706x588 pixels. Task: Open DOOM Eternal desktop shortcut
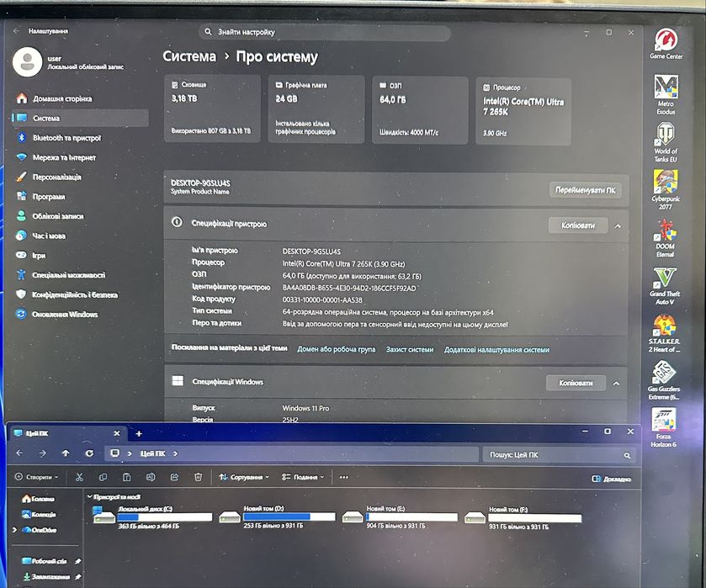click(x=665, y=238)
